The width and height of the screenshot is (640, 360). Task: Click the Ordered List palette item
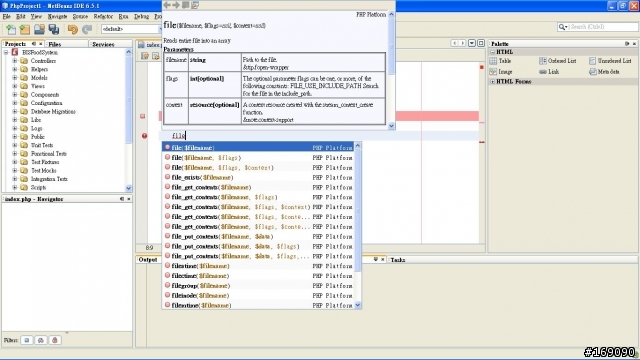[x=558, y=61]
